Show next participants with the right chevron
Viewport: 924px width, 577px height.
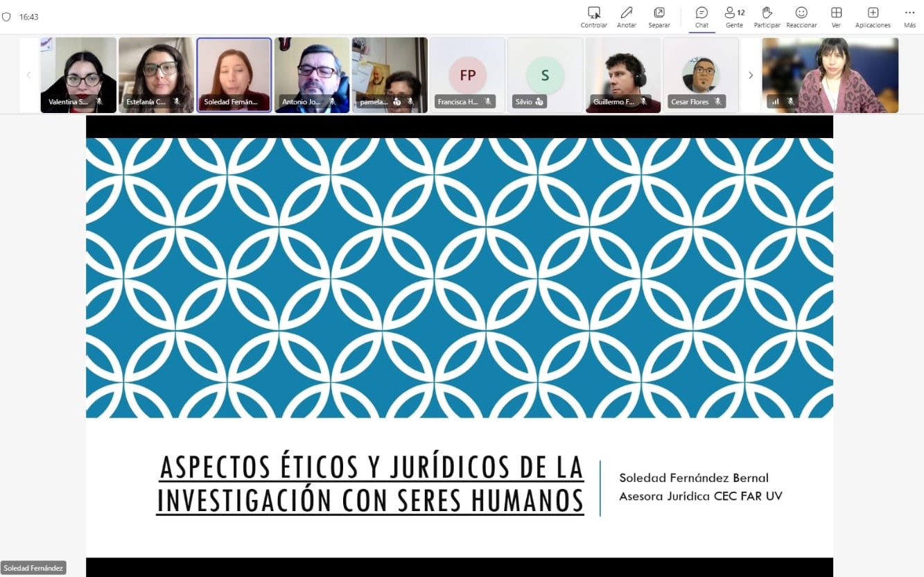(x=750, y=75)
